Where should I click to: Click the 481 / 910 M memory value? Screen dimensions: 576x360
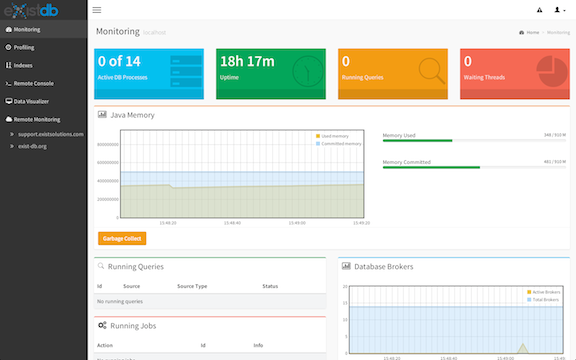(x=555, y=162)
